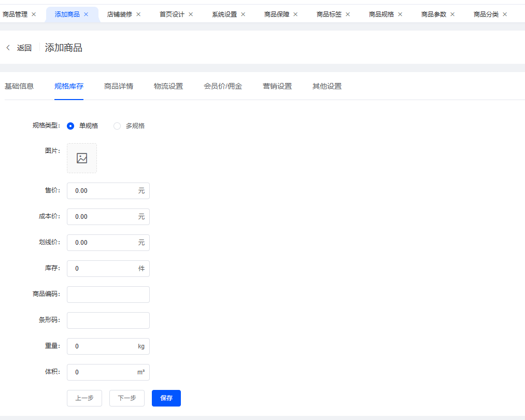
Task: Close the 店铺装修 tab
Action: (x=138, y=15)
